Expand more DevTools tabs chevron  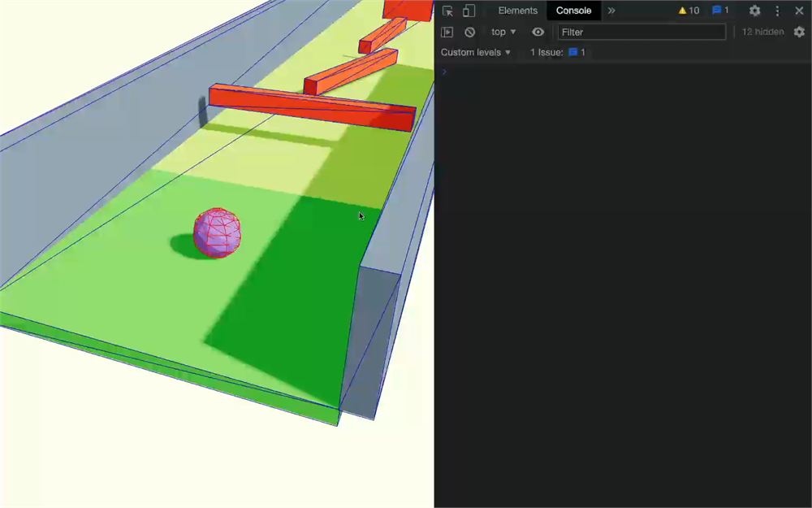(x=611, y=11)
